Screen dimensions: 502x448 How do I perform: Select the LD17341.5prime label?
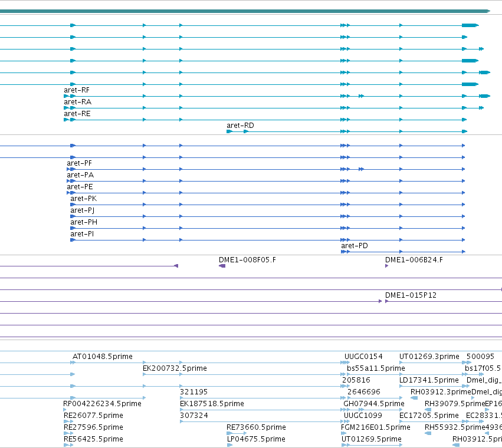[429, 380]
